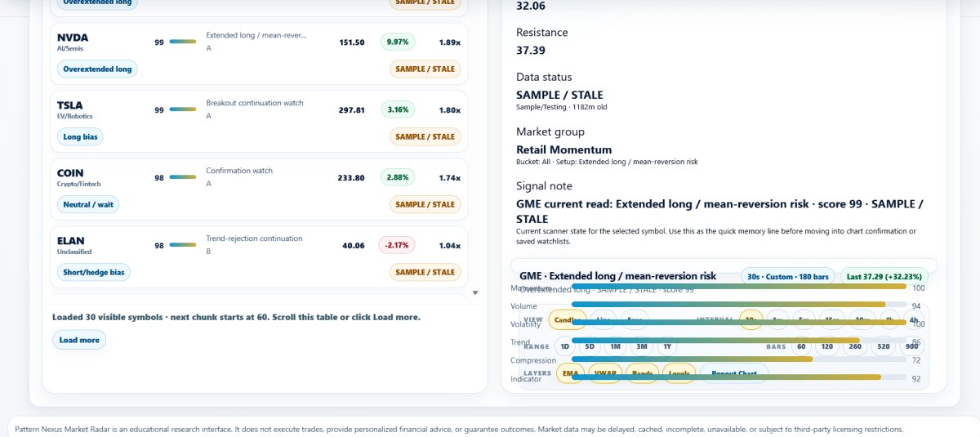The height and width of the screenshot is (437, 980).
Task: Click the Retail Momentum market group
Action: [x=564, y=149]
